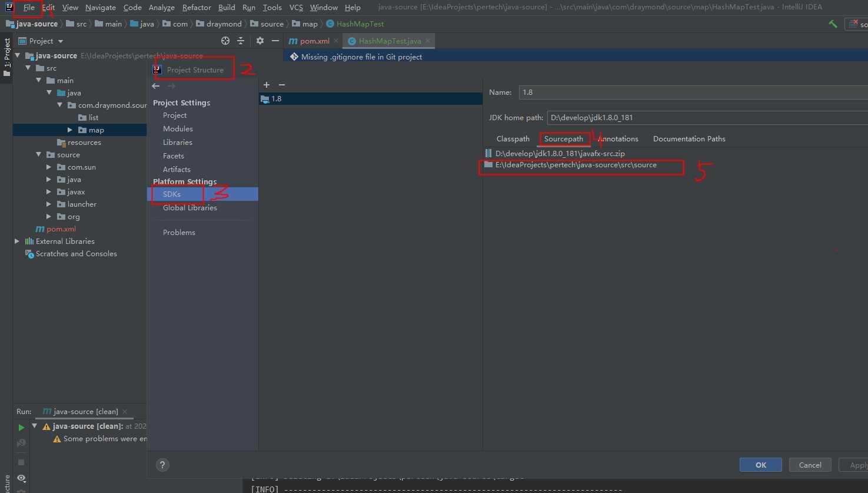Image resolution: width=868 pixels, height=493 pixels.
Task: Switch to the Classpath tab
Action: coord(513,139)
